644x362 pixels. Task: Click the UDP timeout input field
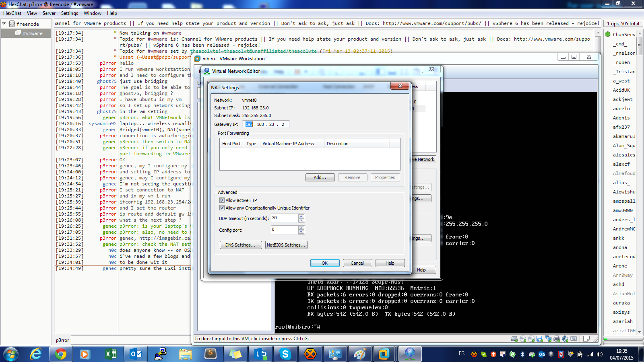(x=285, y=218)
